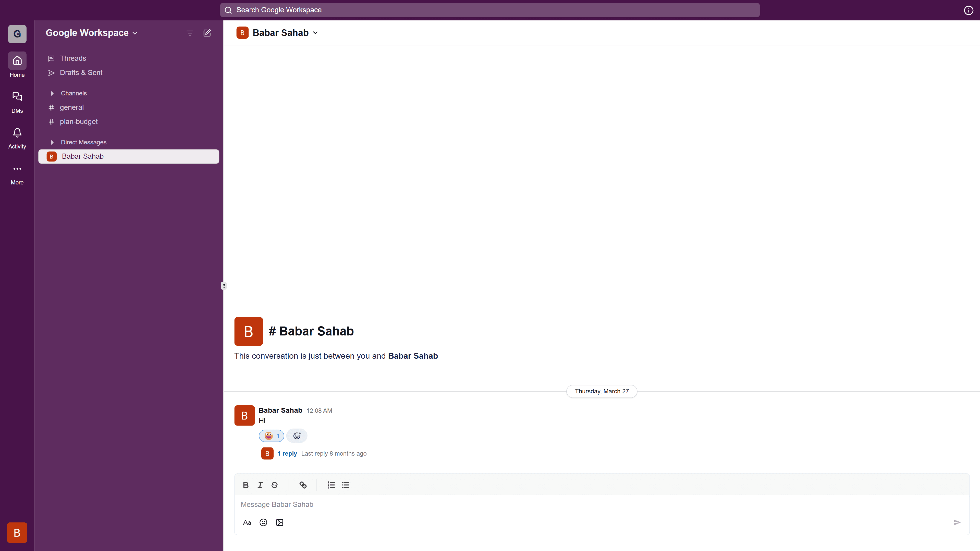
Task: Open the thread via 1 reply link
Action: [287, 453]
